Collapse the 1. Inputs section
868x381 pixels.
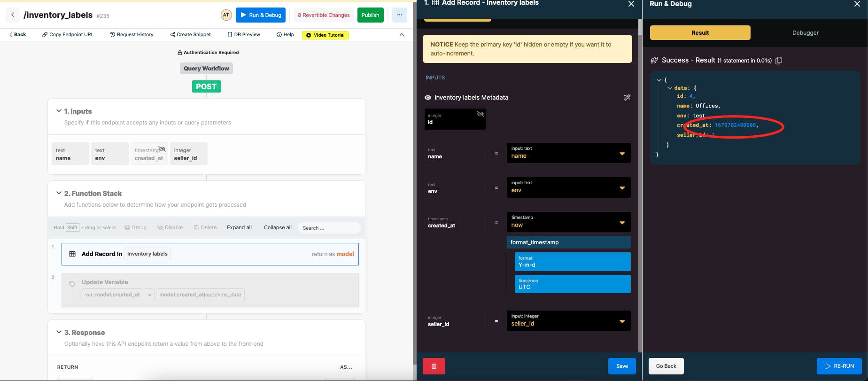59,111
